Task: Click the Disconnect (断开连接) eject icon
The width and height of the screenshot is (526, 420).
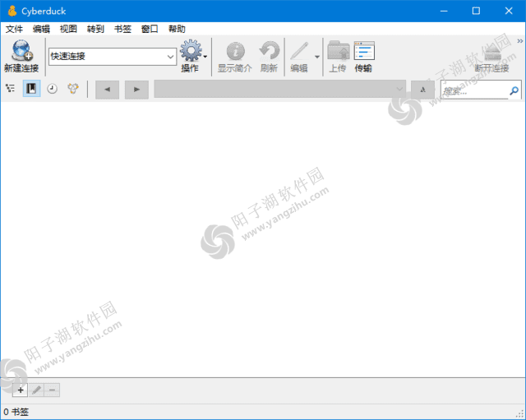Action: 492,53
